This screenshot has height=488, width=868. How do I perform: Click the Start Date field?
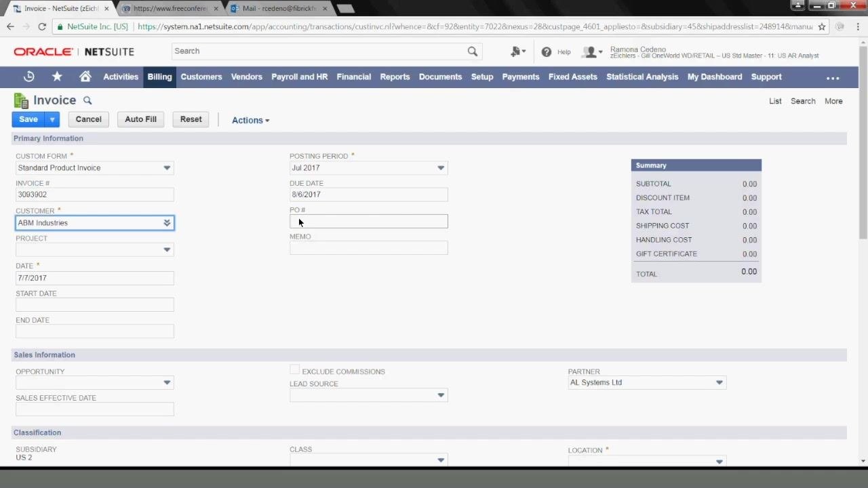[95, 305]
